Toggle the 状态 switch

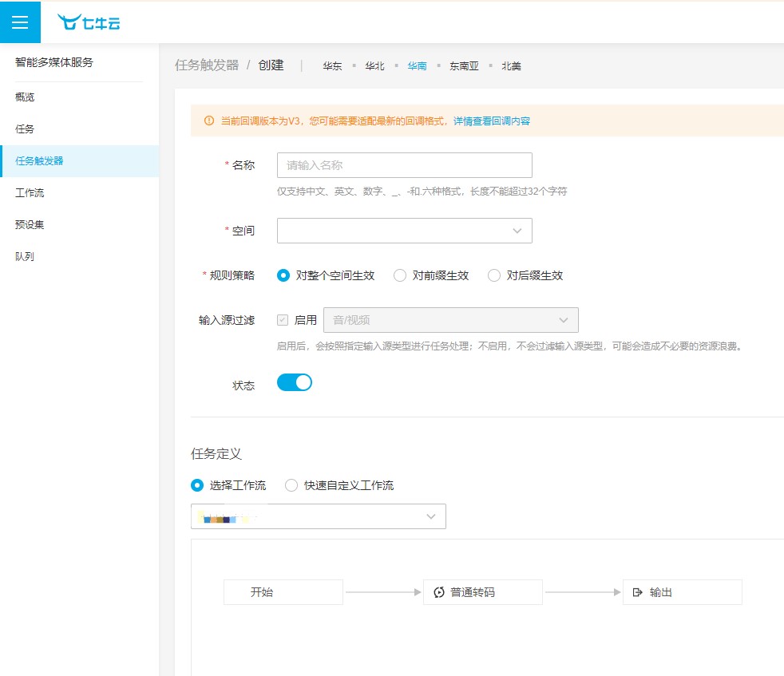point(295,382)
